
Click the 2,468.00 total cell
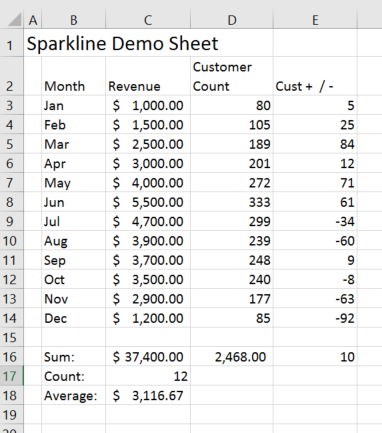click(x=232, y=357)
